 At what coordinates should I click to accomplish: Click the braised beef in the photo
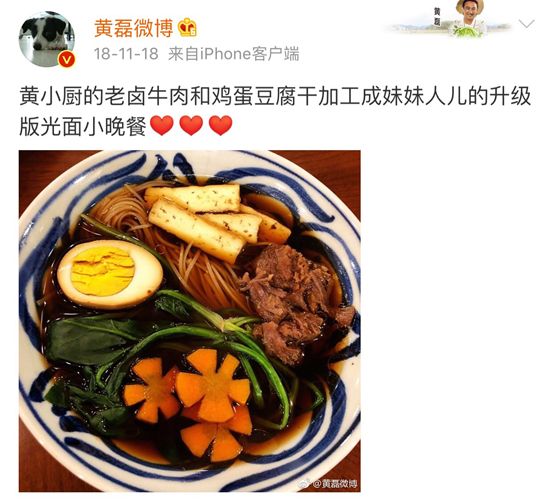click(x=296, y=302)
